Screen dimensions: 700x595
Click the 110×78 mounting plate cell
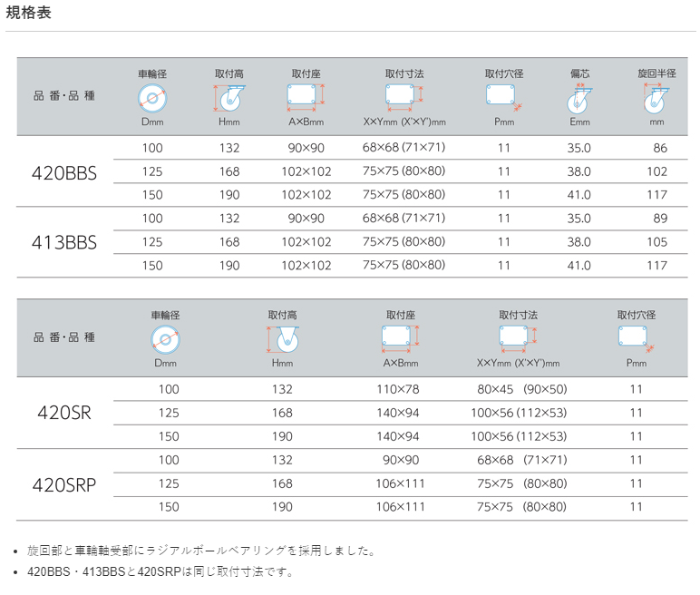[x=399, y=389]
